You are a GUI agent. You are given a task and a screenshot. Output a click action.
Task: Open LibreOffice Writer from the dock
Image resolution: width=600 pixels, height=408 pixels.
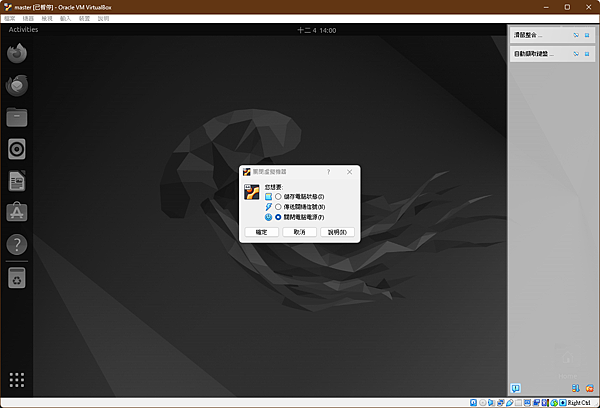(17, 181)
